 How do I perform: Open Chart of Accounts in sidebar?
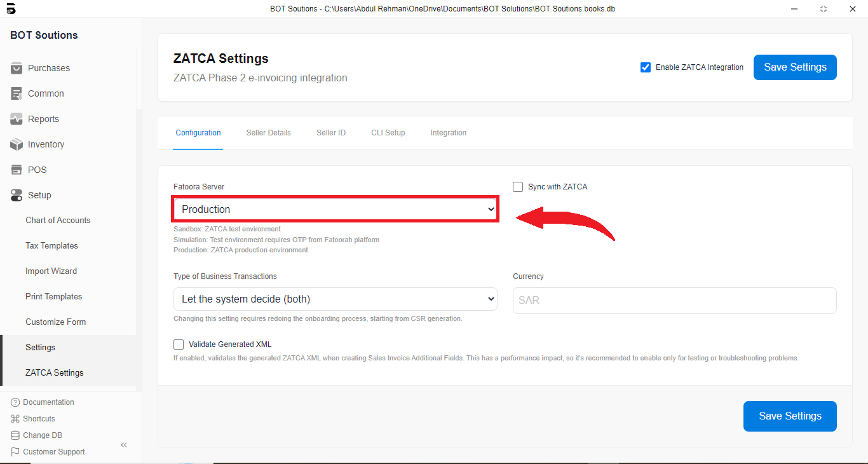pos(58,220)
